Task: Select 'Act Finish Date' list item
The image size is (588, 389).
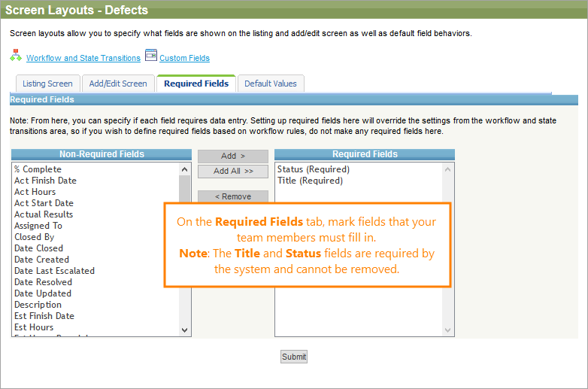Action: (x=45, y=181)
